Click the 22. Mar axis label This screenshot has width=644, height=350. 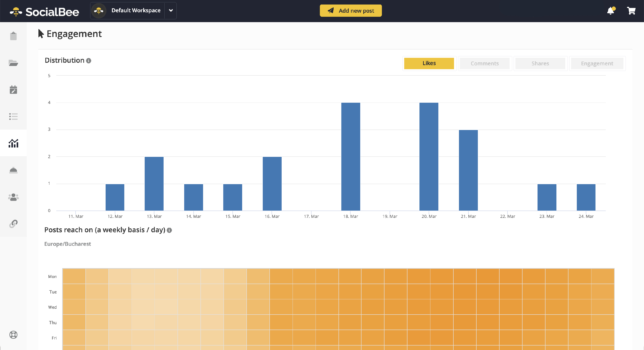pos(507,216)
